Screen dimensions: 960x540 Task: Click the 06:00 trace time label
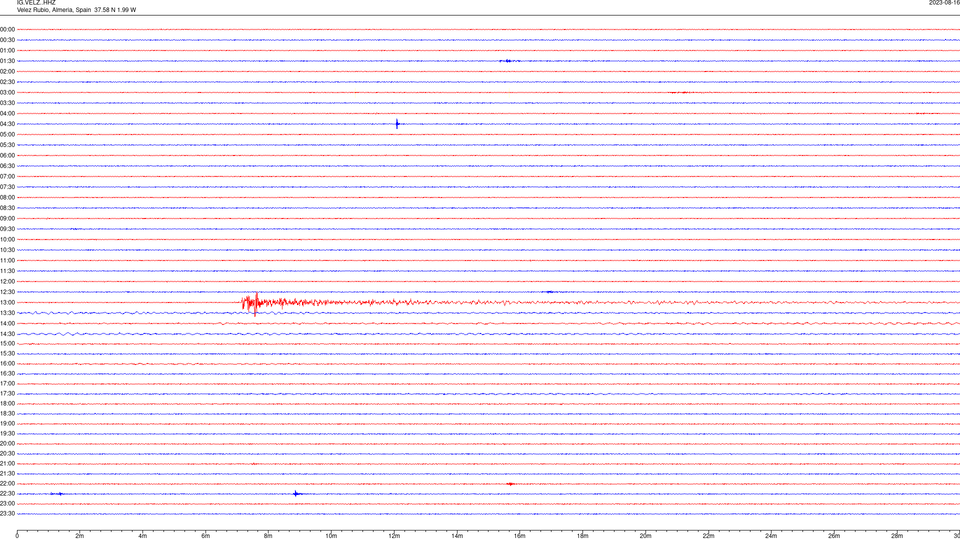(x=7, y=156)
